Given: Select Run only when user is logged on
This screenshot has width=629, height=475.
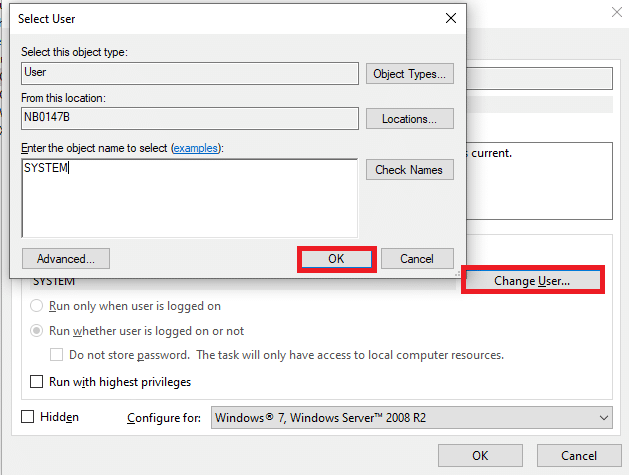Looking at the screenshot, I should [37, 306].
